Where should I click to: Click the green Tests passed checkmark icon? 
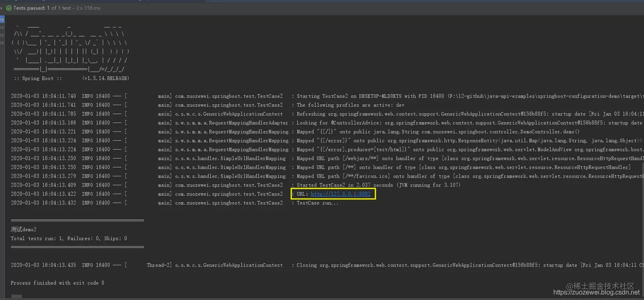[x=9, y=8]
